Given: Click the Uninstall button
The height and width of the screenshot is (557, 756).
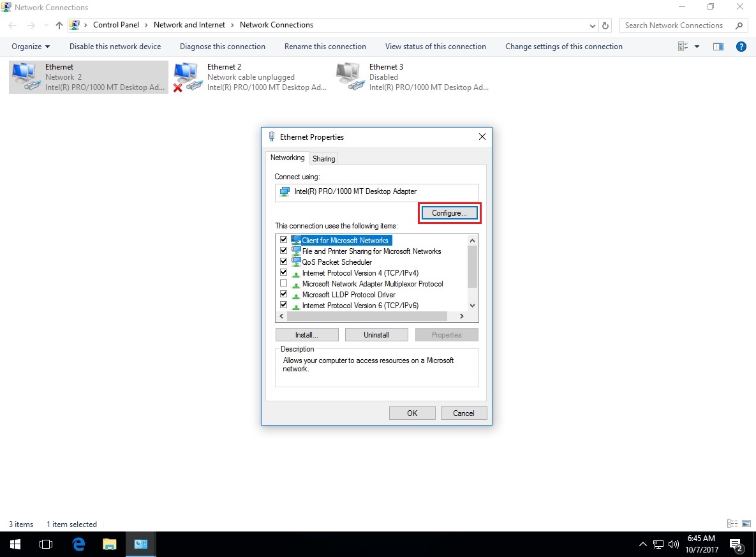Looking at the screenshot, I should (x=376, y=335).
